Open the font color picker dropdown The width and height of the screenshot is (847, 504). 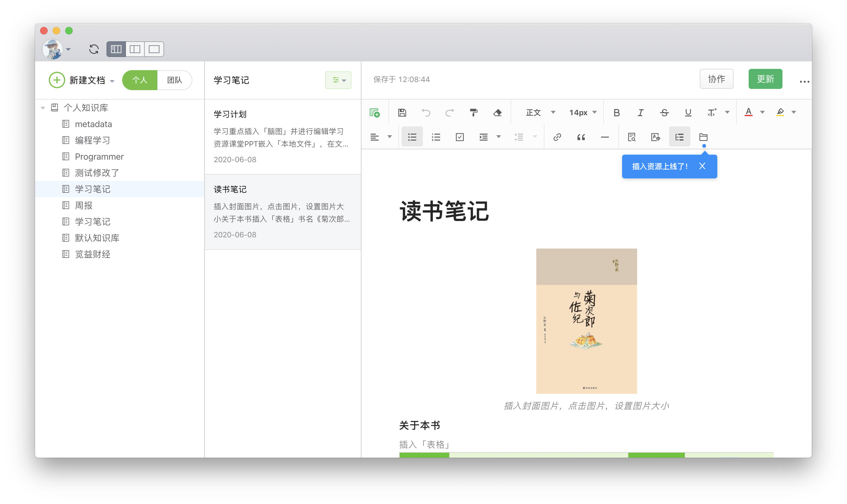(x=762, y=112)
